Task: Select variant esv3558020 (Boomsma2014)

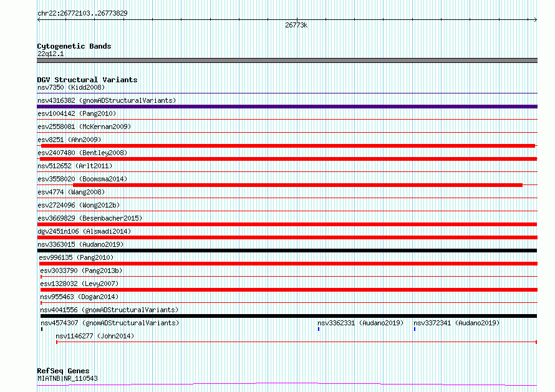Action: (82, 179)
